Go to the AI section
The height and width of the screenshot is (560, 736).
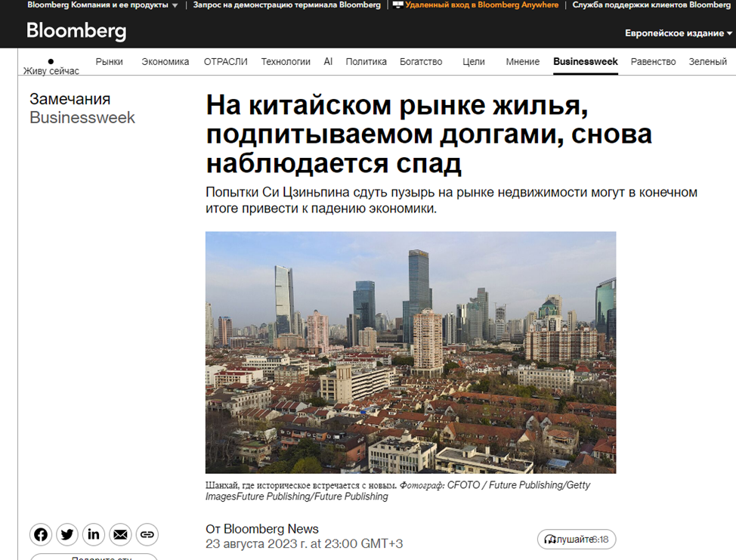click(x=328, y=61)
